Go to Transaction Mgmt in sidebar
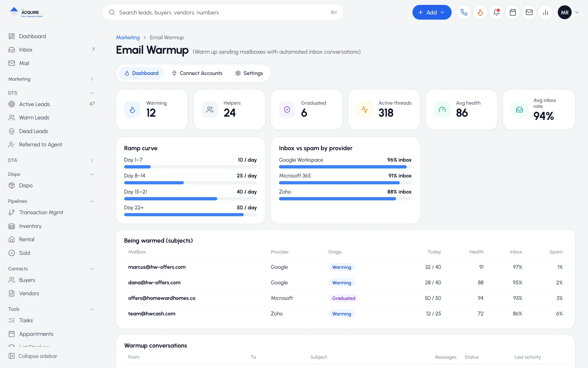Screen dimensions: 588x368 click(x=52, y=212)
